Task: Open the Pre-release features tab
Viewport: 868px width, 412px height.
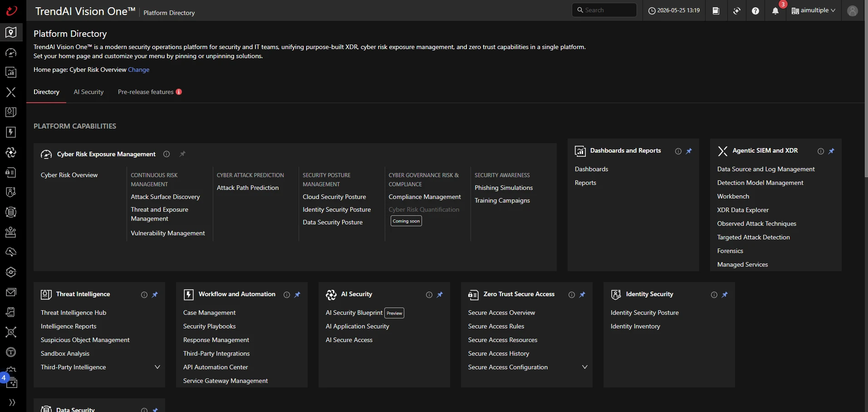Action: [150, 92]
